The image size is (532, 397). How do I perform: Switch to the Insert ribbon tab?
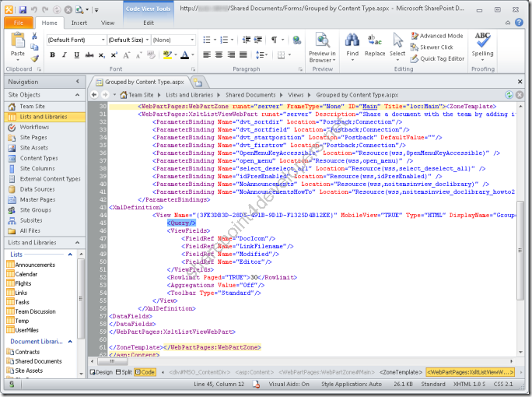pyautogui.click(x=79, y=23)
